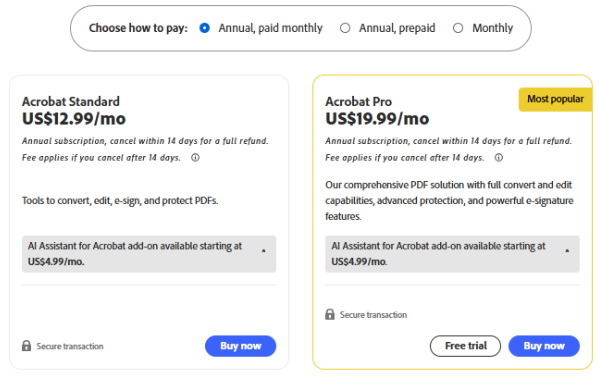Click Secure transaction label in Standard card

(70, 346)
